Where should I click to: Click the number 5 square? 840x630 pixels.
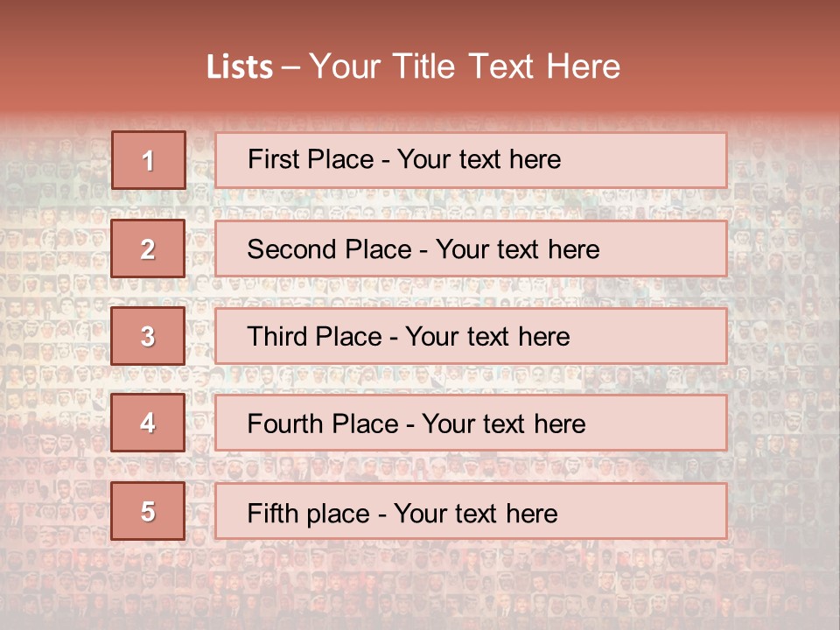pyautogui.click(x=148, y=511)
